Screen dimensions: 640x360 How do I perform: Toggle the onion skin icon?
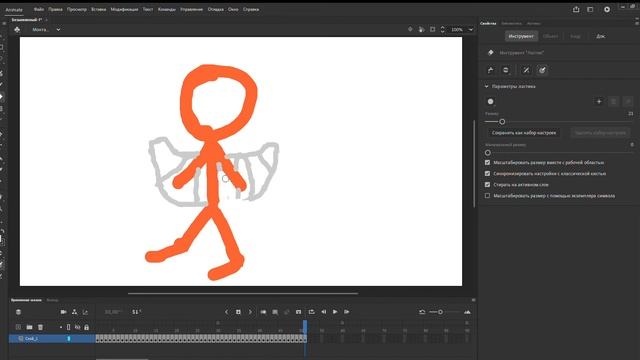coord(263,312)
